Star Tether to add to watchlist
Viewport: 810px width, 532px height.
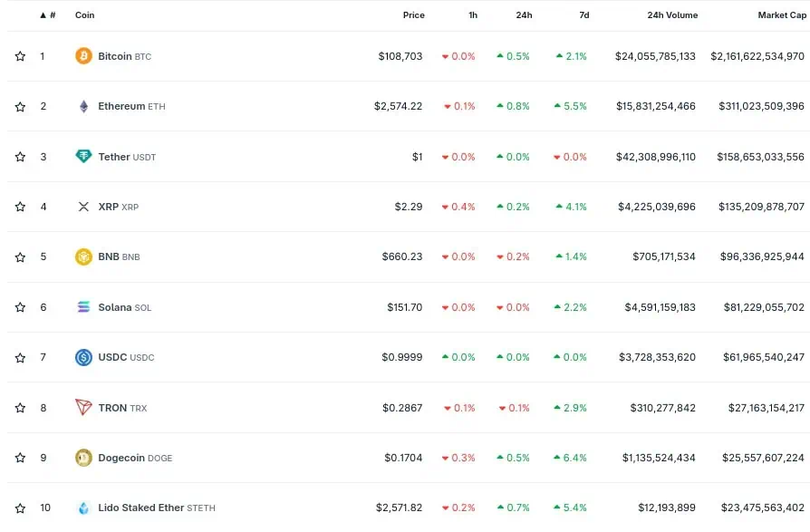[x=20, y=157]
